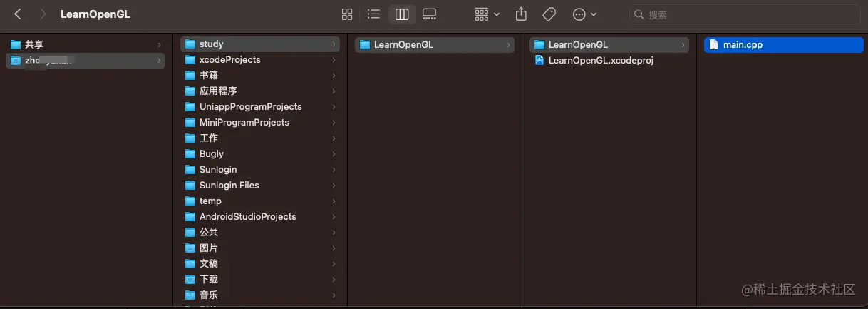Click the Sunlogin folder icon
Viewport: 868px width, 309px height.
click(x=190, y=170)
